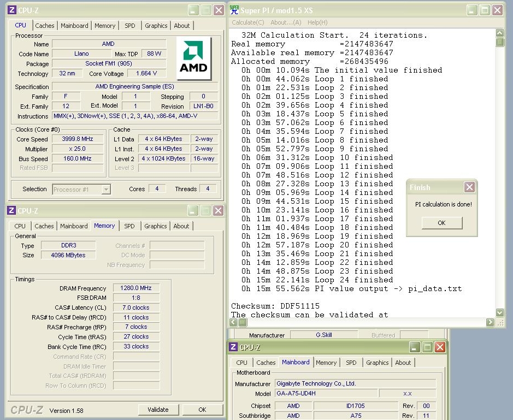Click the Manufacturer field Gigabyte Technology Co., Ltd.
Screen dimensions: 513x420
click(355, 383)
